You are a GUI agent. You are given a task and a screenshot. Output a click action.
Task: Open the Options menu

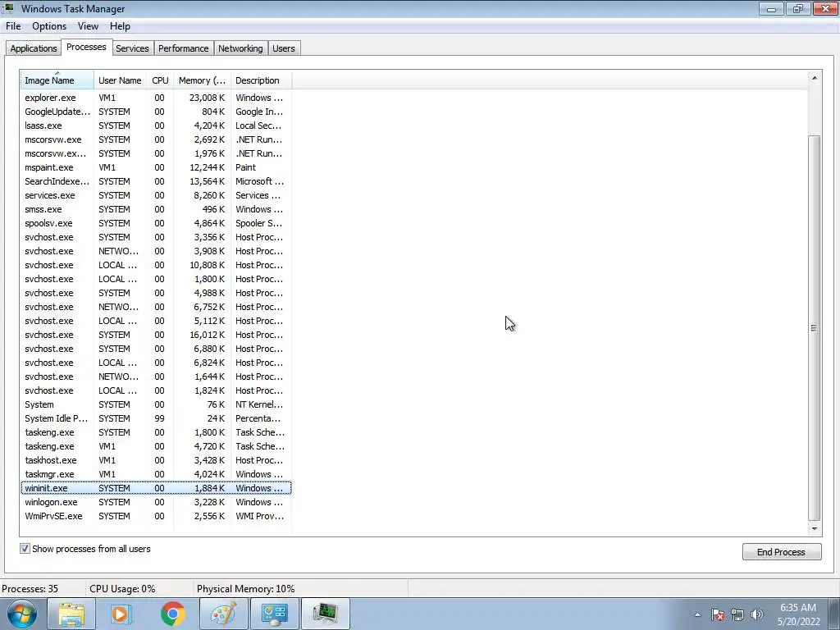(49, 26)
